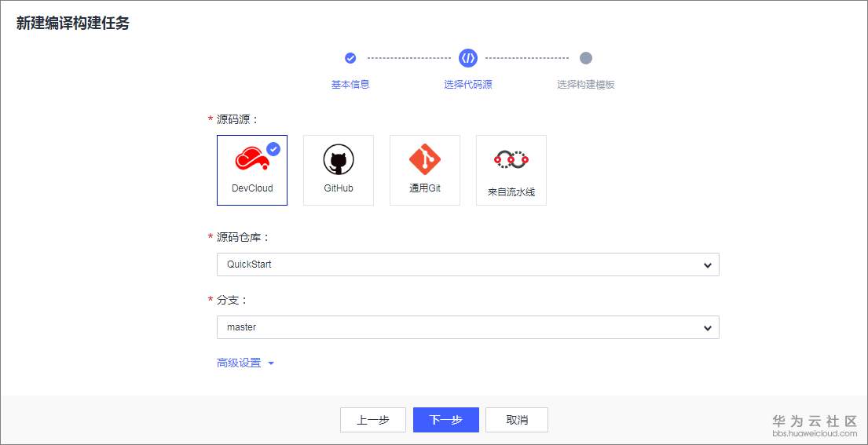Click the blue selected check badge on DevCloud
The image size is (868, 445).
273,149
